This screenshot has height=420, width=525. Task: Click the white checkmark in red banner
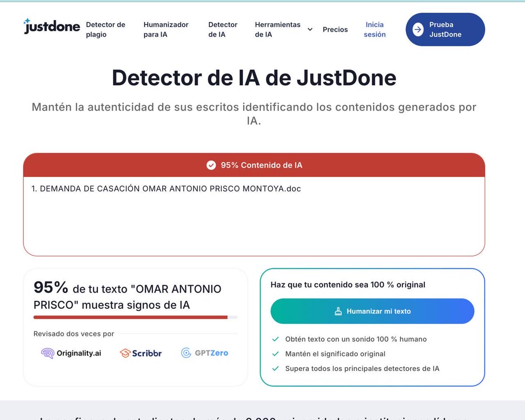coord(211,165)
